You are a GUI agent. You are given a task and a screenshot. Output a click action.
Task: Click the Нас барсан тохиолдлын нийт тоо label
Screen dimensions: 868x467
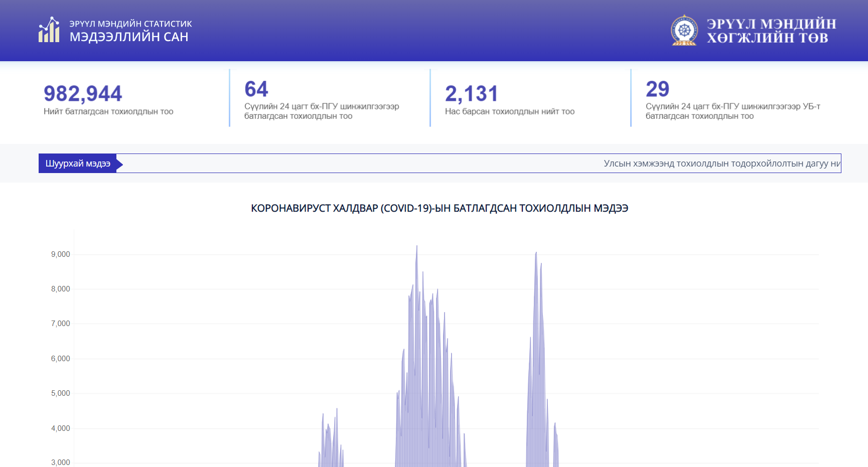click(509, 111)
